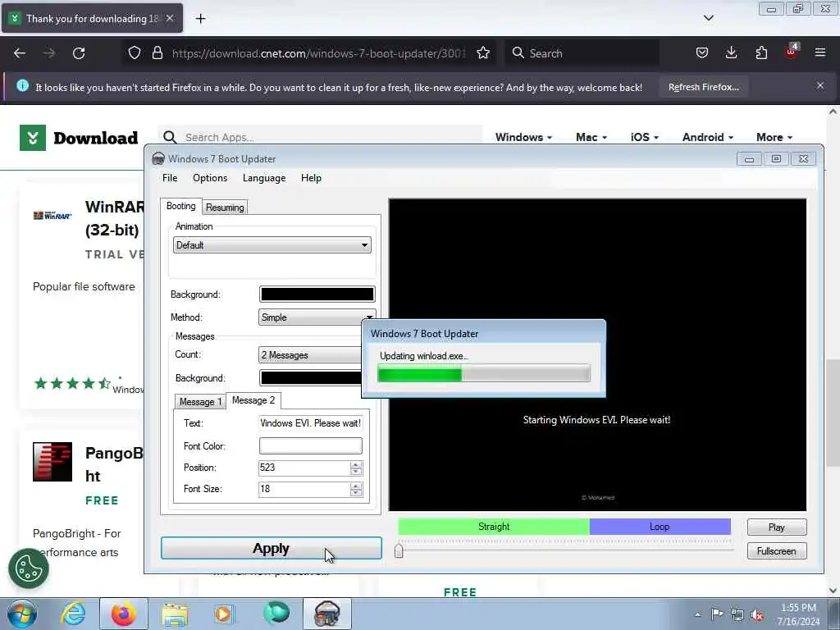Open File menu in Boot Updater
The image size is (840, 630).
pos(170,178)
